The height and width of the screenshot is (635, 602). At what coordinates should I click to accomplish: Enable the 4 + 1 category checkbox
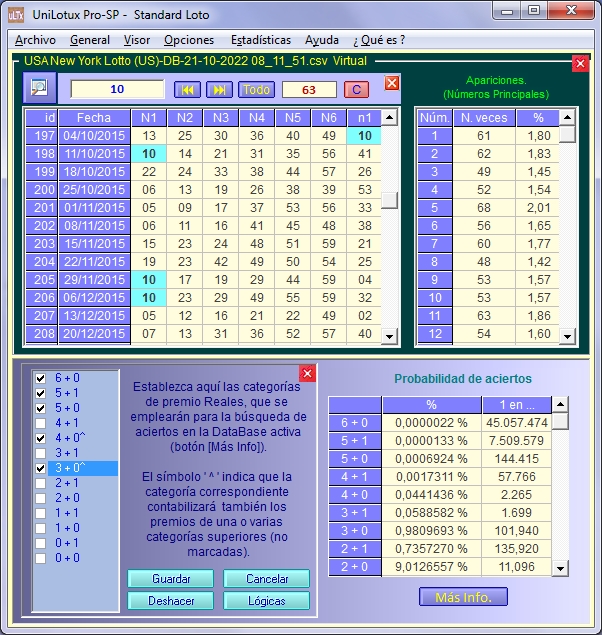pyautogui.click(x=41, y=424)
